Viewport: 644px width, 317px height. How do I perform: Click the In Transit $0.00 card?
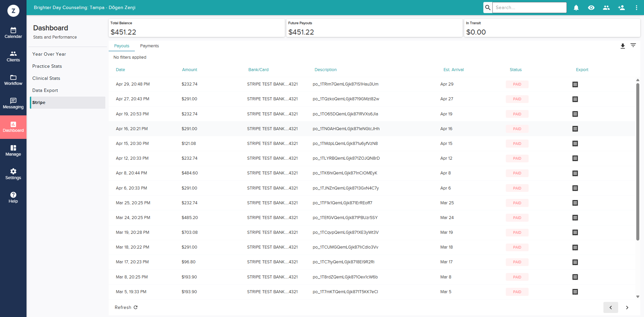click(x=552, y=28)
